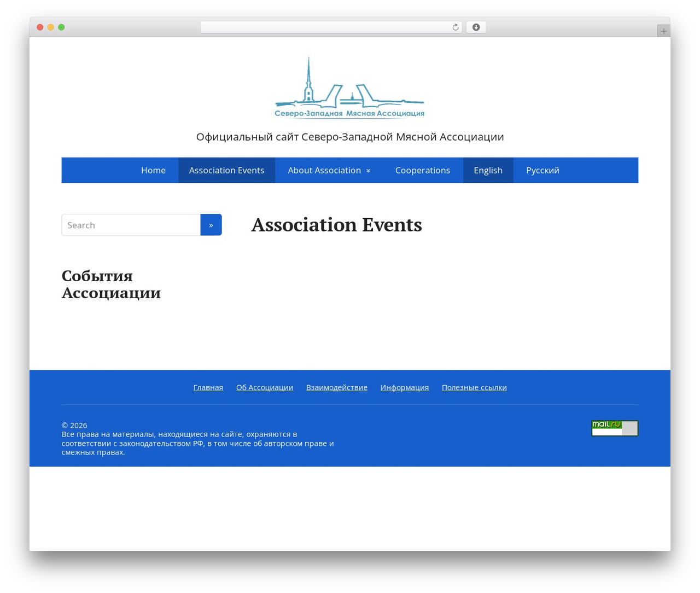
Task: Open the Association Events menu item
Action: (x=226, y=170)
